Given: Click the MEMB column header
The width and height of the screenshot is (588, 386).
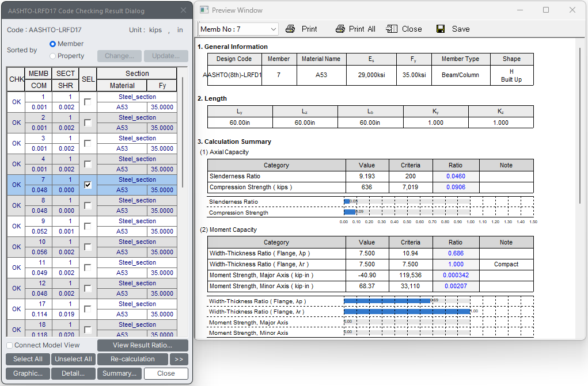Looking at the screenshot, I should click(x=39, y=74).
